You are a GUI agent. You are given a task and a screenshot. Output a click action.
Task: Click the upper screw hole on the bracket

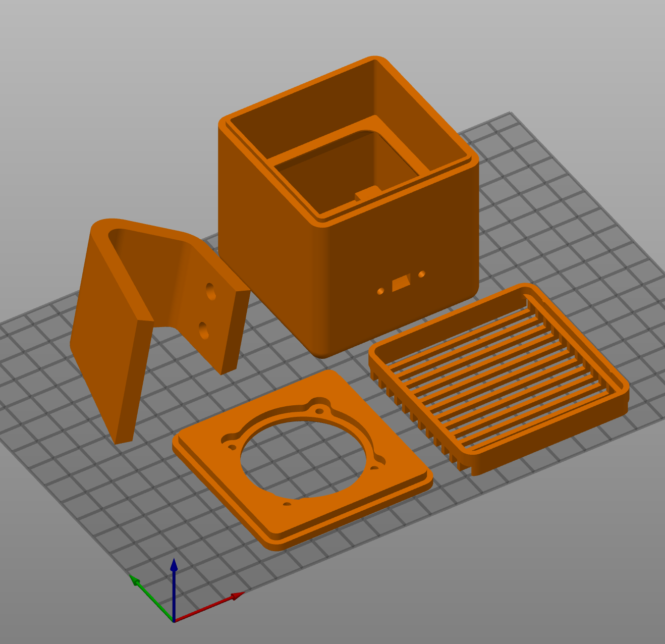pyautogui.click(x=211, y=291)
